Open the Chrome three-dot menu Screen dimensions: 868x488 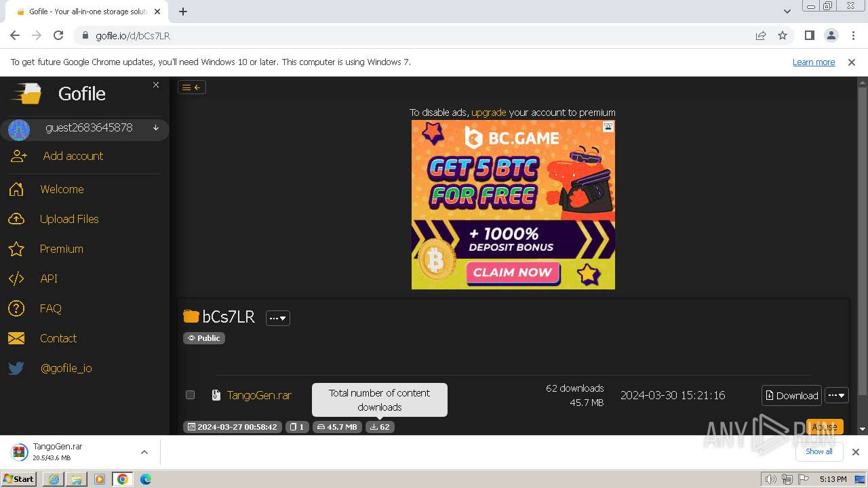tap(854, 35)
